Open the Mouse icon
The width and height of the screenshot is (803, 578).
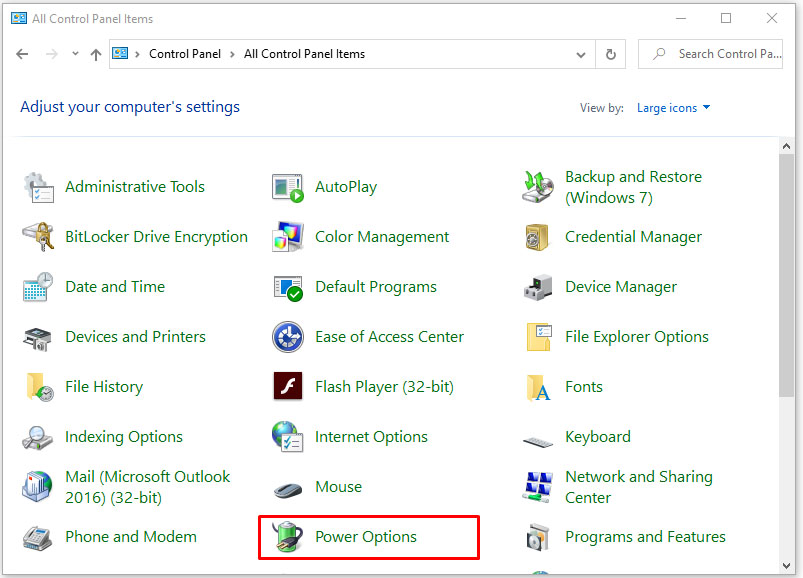point(288,488)
